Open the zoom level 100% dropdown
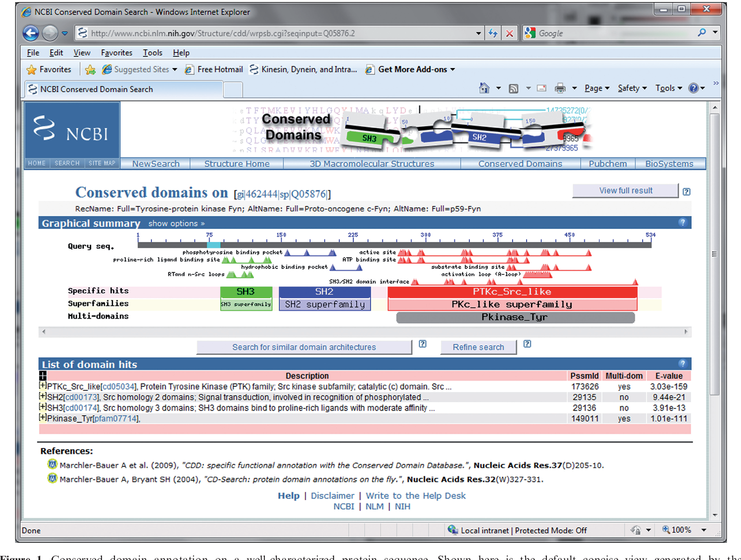The width and height of the screenshot is (741, 560). pos(704,530)
